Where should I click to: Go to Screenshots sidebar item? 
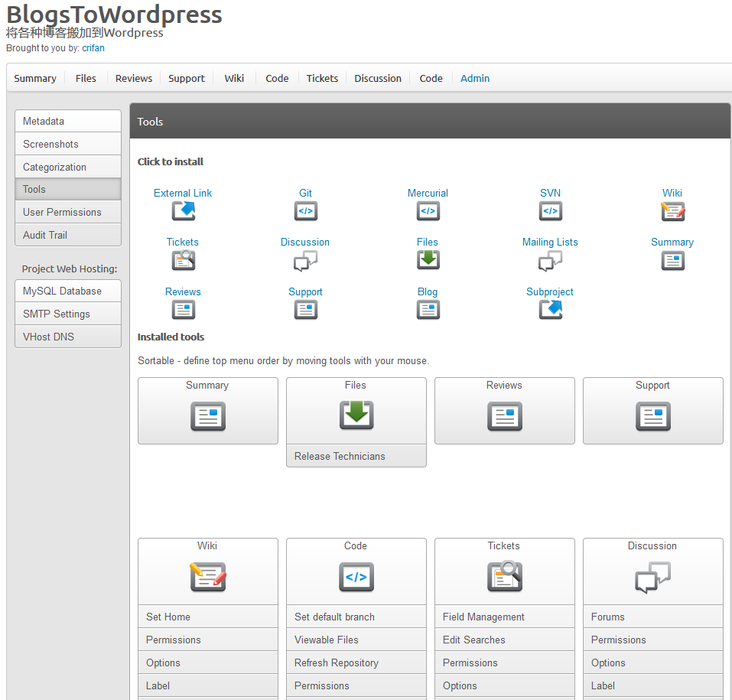[68, 144]
